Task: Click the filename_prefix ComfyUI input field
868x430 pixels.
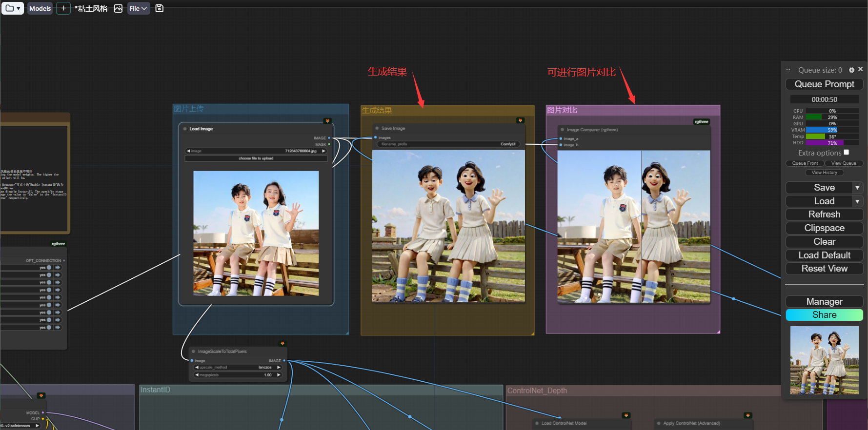Action: click(x=448, y=144)
